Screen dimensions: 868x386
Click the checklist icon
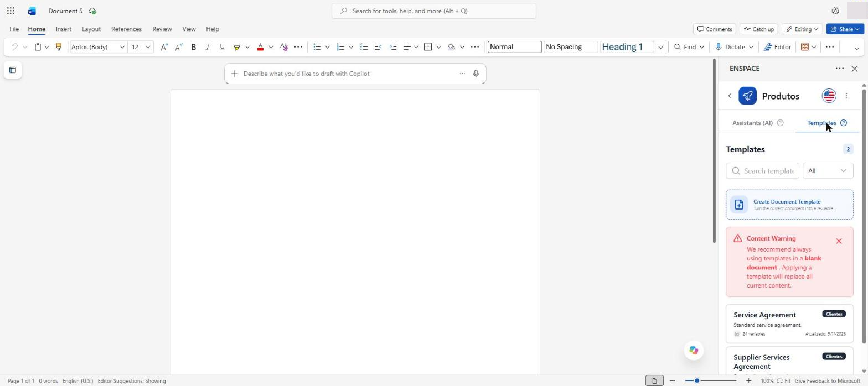click(364, 47)
